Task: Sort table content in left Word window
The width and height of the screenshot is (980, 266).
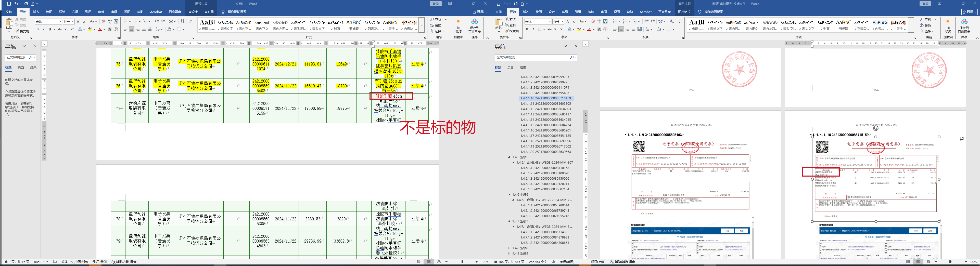Action: pos(182,22)
